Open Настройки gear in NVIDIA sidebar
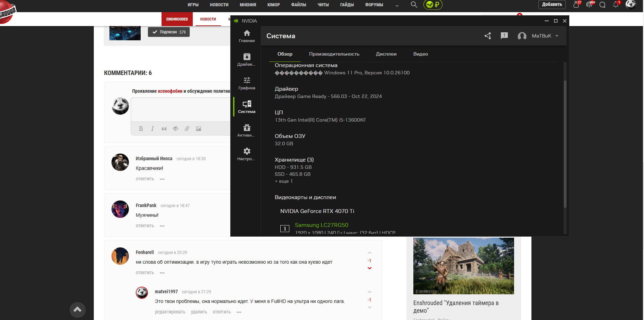The height and width of the screenshot is (320, 644). [x=247, y=154]
